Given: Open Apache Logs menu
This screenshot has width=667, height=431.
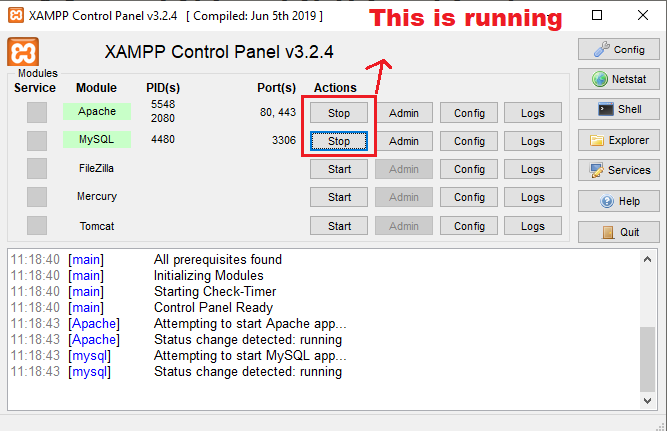Looking at the screenshot, I should [533, 113].
